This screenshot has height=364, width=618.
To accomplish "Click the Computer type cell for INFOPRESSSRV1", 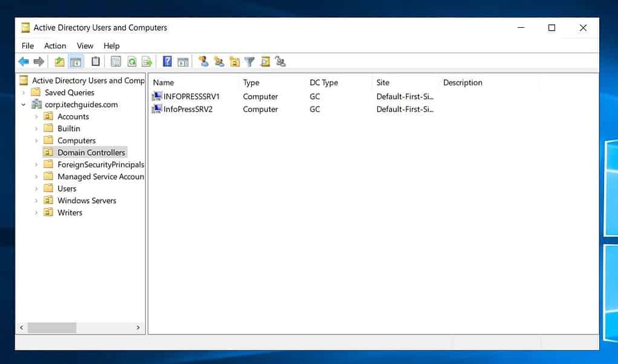I will (260, 97).
